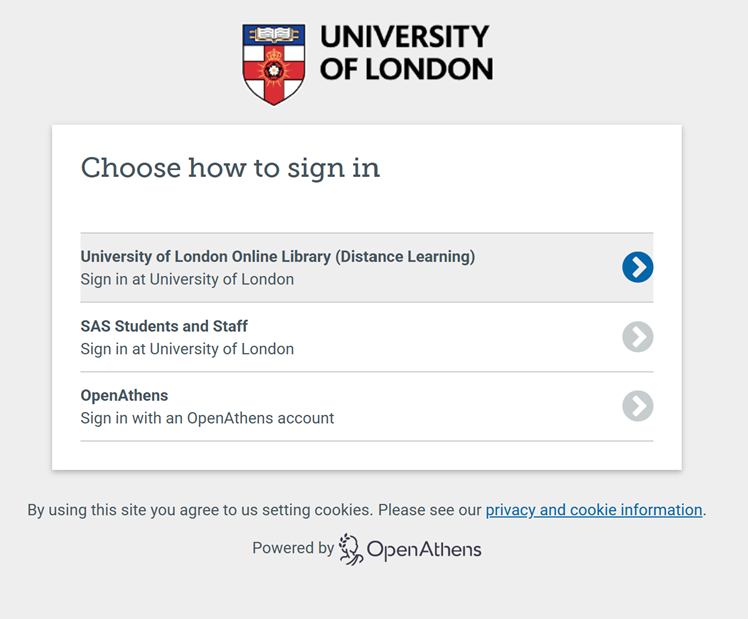Open privacy and cookie information link
The image size is (748, 619).
pyautogui.click(x=594, y=510)
